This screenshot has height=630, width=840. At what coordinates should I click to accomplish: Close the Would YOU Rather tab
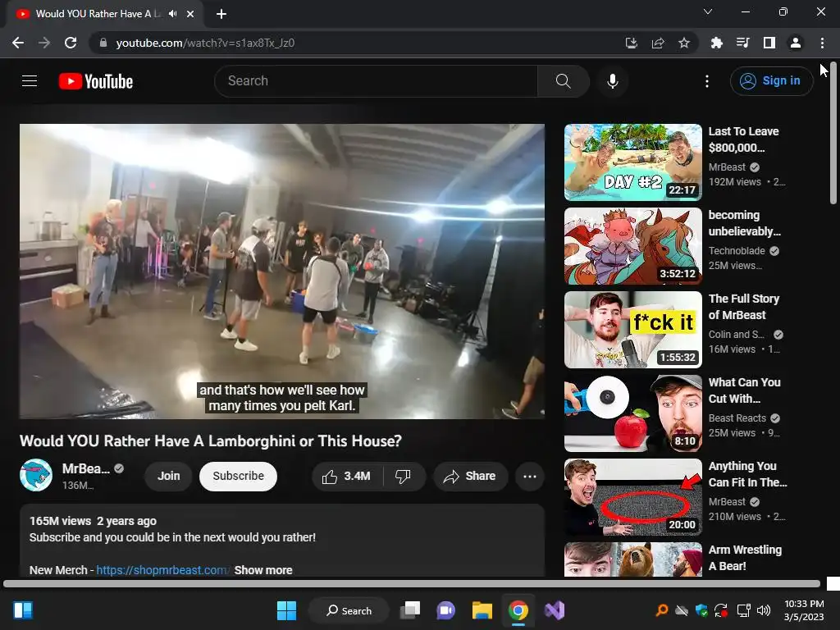click(x=190, y=14)
